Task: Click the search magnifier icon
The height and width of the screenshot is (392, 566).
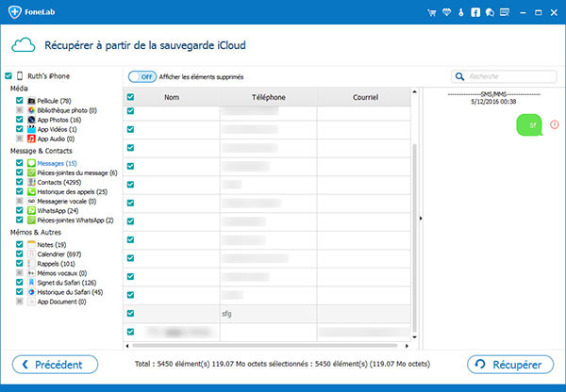Action: 459,76
